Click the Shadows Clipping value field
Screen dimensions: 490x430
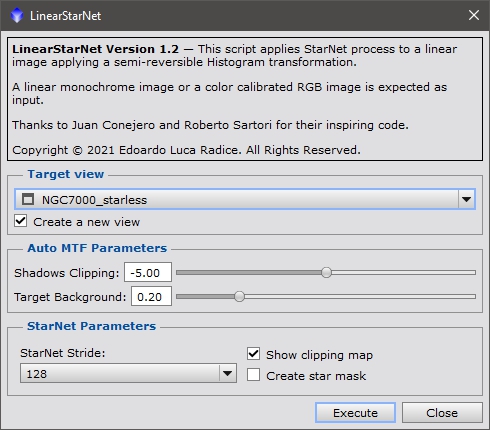pyautogui.click(x=148, y=272)
